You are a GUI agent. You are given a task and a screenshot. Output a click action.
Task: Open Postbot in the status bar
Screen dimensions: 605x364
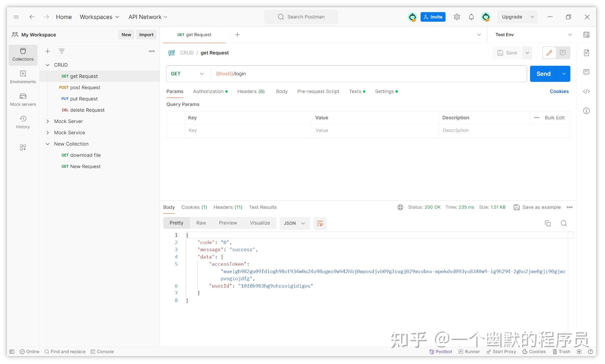point(441,352)
